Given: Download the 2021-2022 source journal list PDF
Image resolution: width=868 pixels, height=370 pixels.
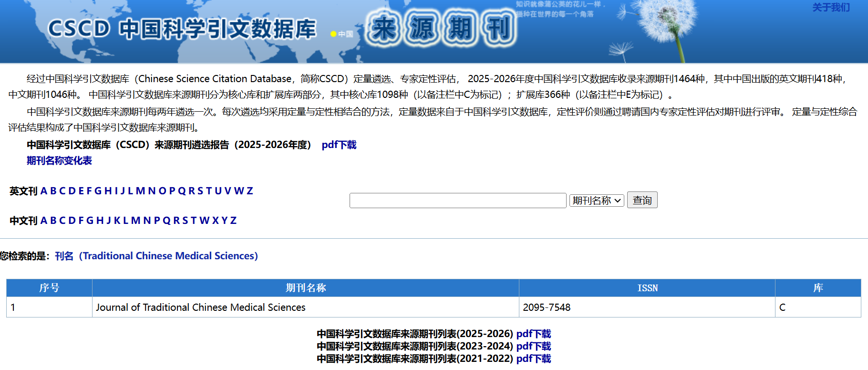Looking at the screenshot, I should 533,359.
